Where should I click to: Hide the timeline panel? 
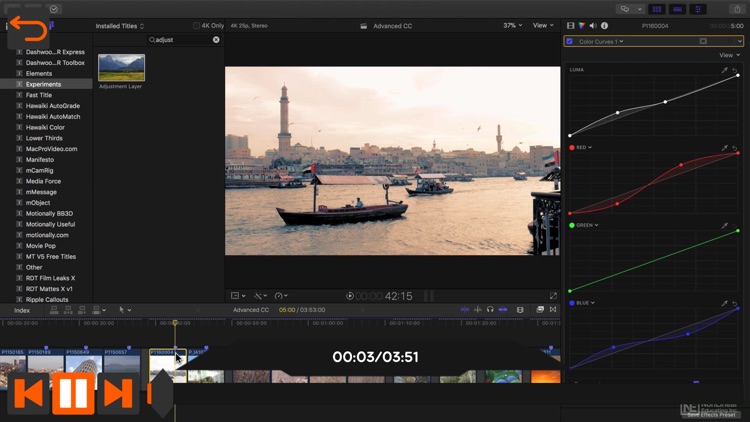click(677, 9)
